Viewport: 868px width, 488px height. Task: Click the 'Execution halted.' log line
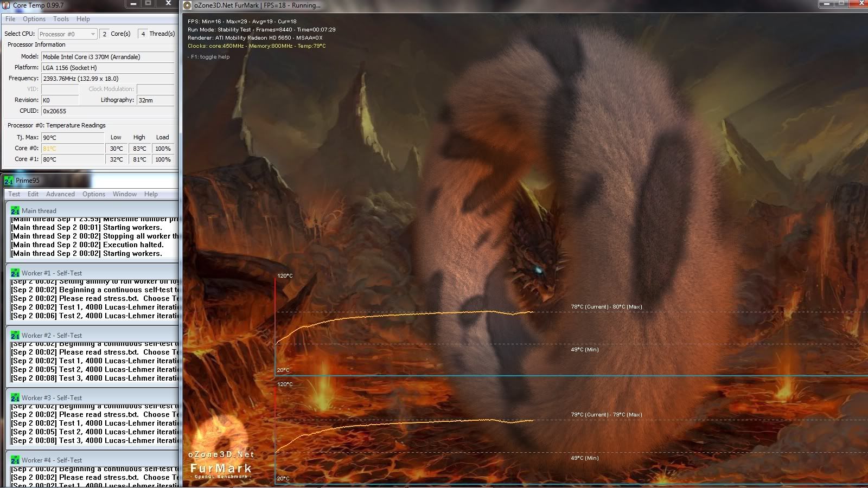coord(87,245)
